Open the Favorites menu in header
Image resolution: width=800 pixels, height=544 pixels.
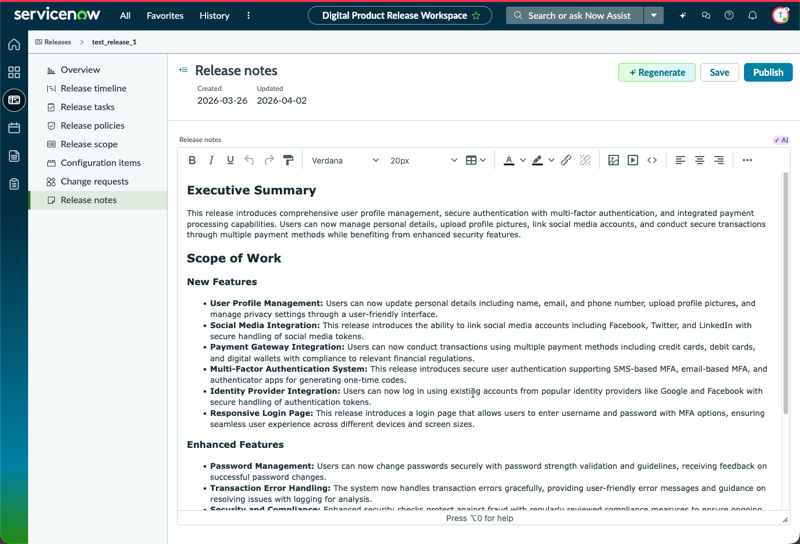point(165,16)
